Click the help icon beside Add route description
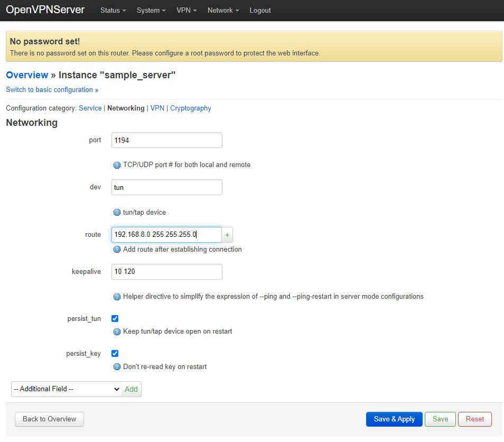 tap(117, 250)
